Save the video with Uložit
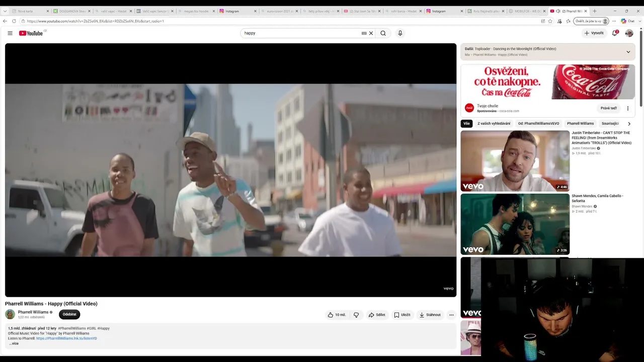This screenshot has width=644, height=362. [402, 315]
